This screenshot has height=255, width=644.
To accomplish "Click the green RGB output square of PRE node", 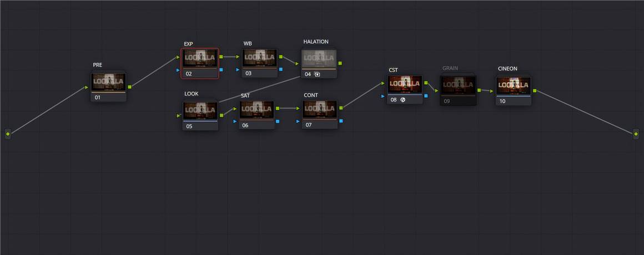I will pos(129,87).
